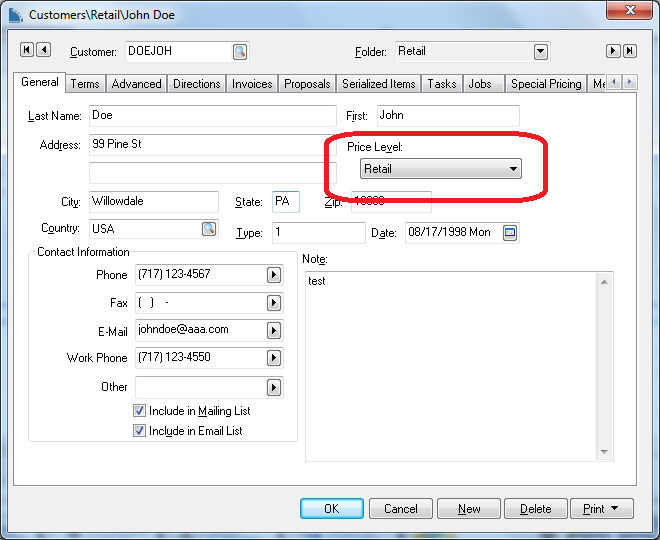The image size is (660, 540).
Task: Open the Special Pricing tab
Action: (x=545, y=84)
